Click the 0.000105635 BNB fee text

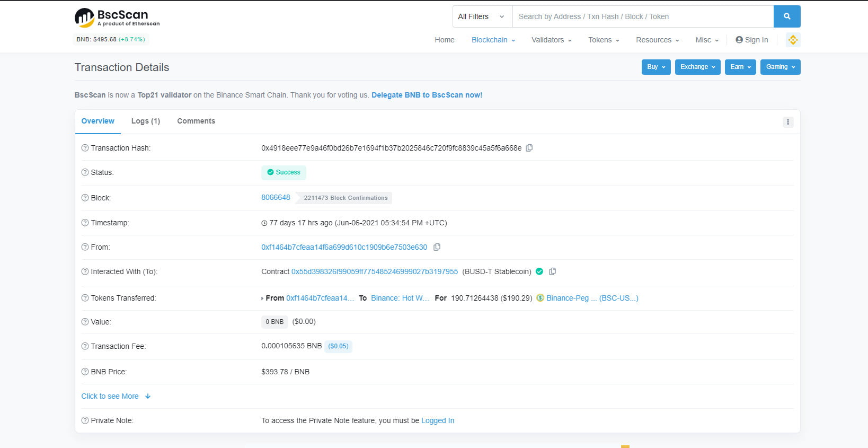point(291,346)
